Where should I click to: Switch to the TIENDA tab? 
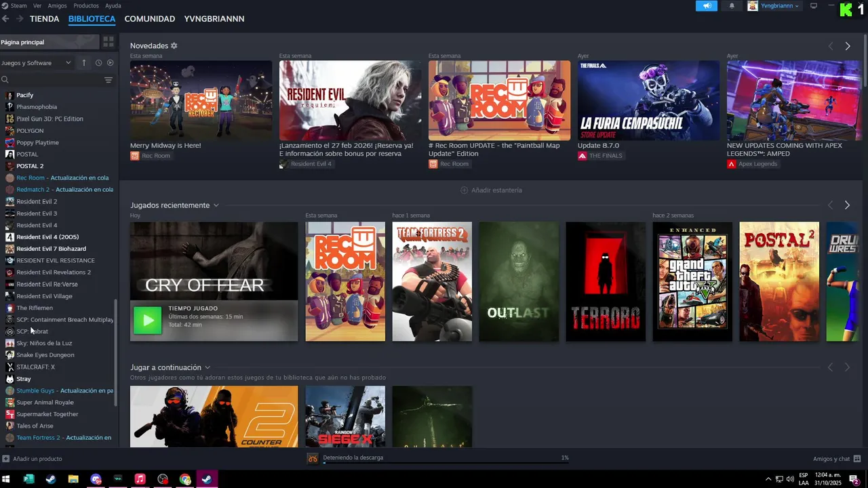45,19
